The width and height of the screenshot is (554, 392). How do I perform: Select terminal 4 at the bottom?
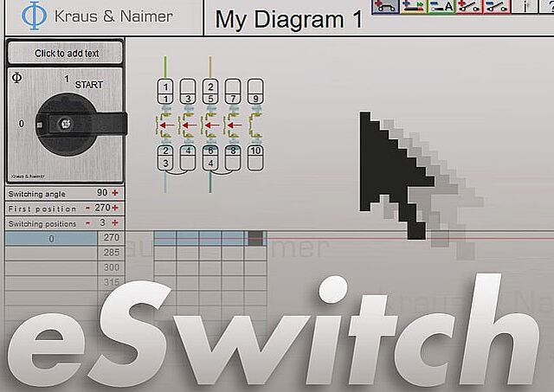pos(188,151)
